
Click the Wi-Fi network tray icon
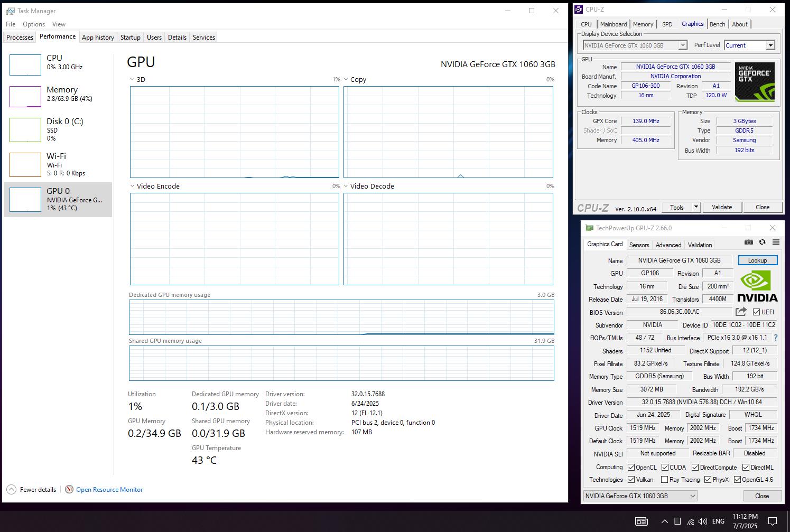691,521
